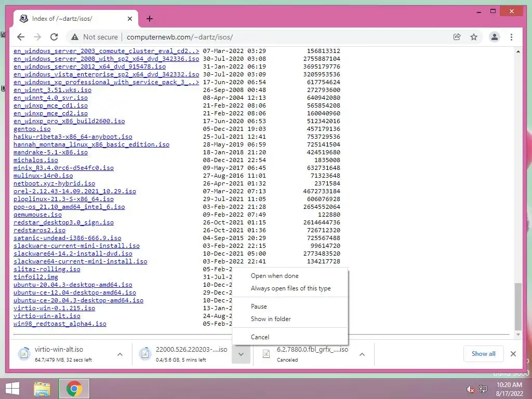Image resolution: width=532 pixels, height=399 pixels.
Task: Open a new tab with plus button
Action: point(150,19)
